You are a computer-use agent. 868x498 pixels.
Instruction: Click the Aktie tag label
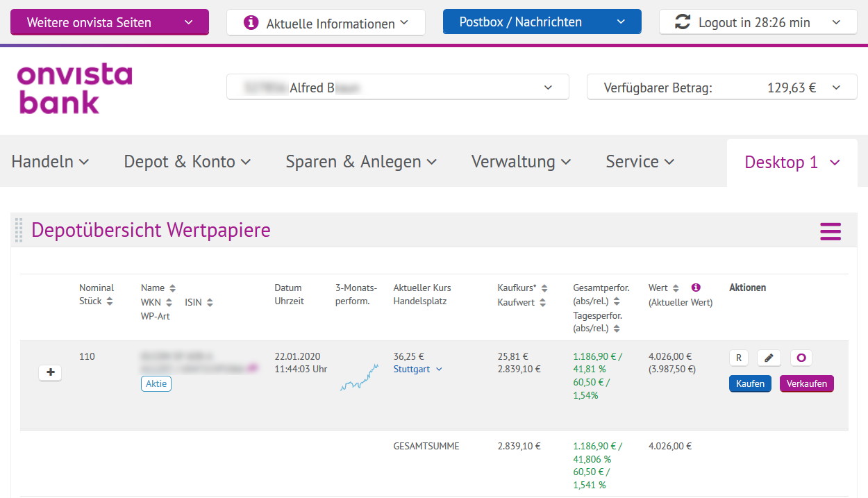(156, 383)
